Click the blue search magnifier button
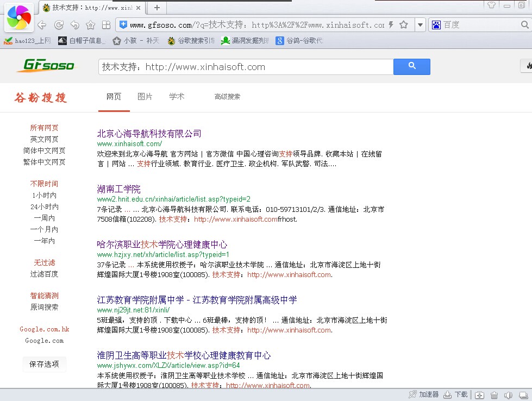 coord(412,66)
